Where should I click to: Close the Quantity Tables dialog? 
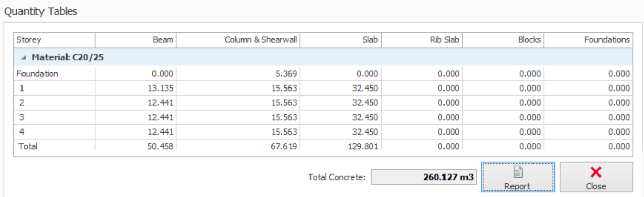(x=596, y=177)
